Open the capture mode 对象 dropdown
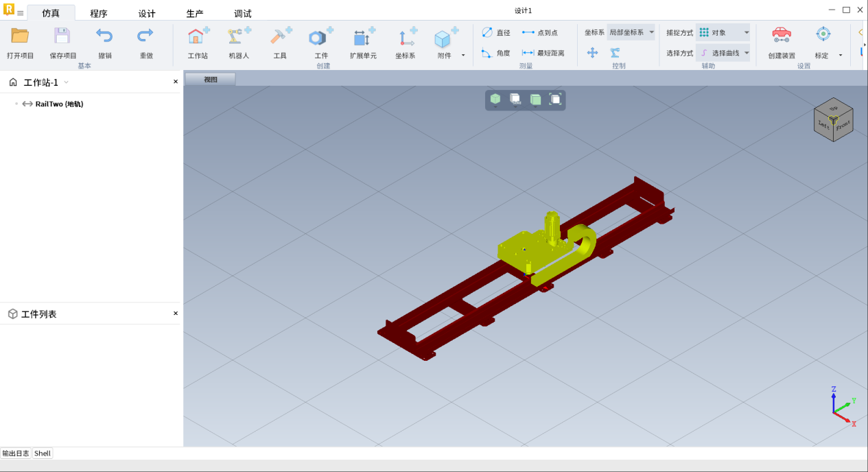Viewport: 868px width, 472px height. pos(724,32)
